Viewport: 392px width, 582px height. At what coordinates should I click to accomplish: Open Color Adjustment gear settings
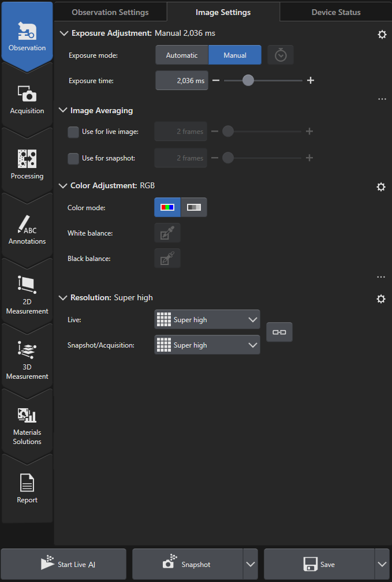point(380,187)
